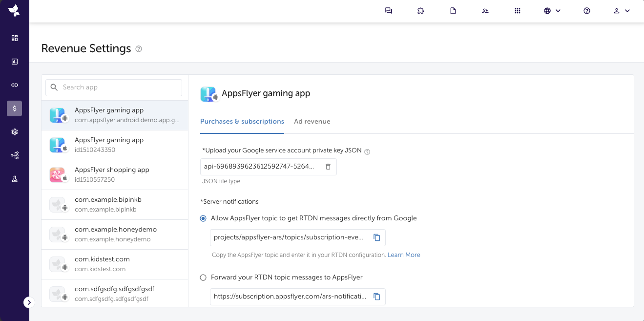Open the language globe dropdown
Screen dimensions: 644x321
[x=552, y=11]
